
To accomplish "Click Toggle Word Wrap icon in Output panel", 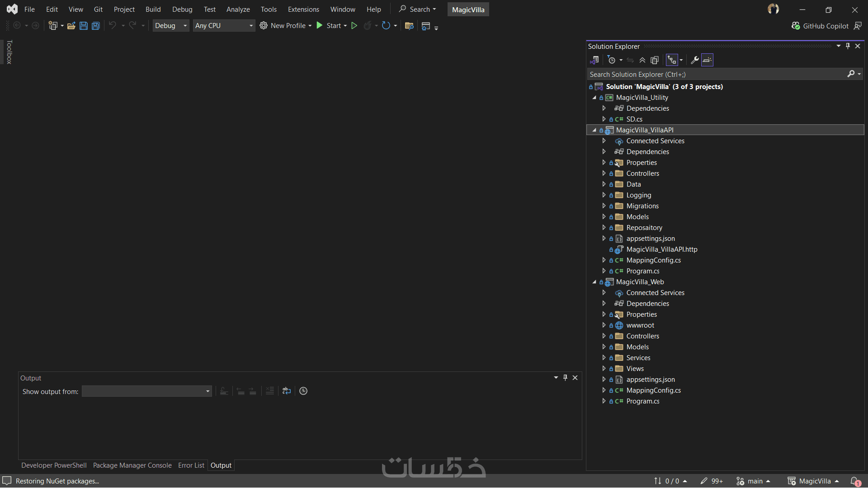I will coord(287,391).
